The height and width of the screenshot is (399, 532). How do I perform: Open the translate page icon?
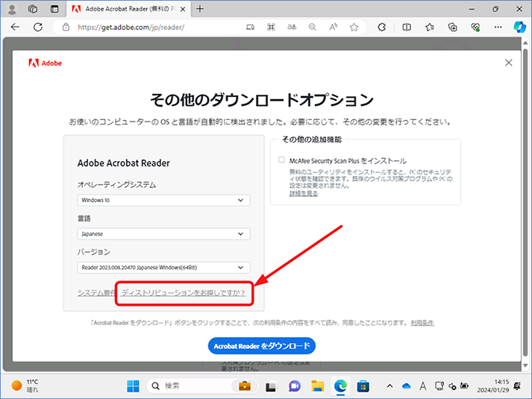point(292,27)
